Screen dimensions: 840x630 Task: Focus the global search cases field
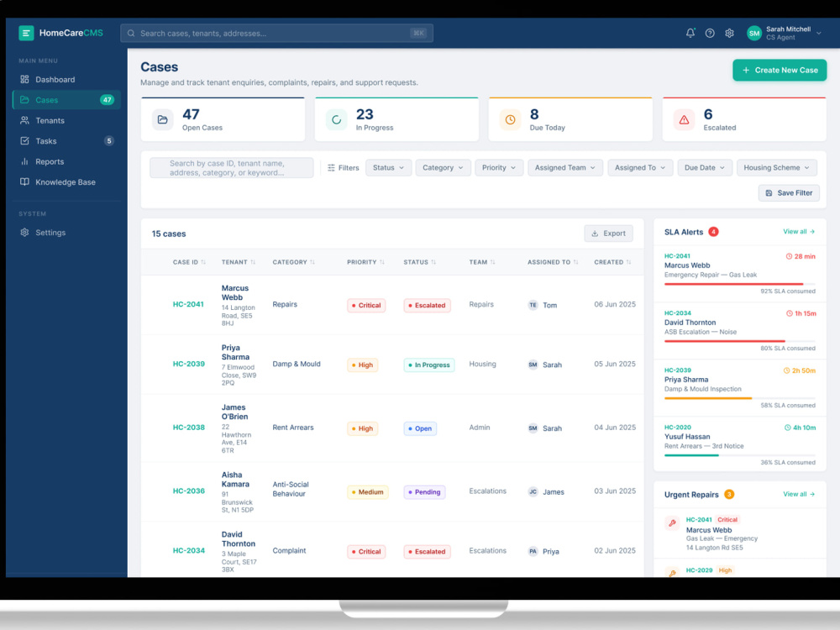pyautogui.click(x=276, y=34)
